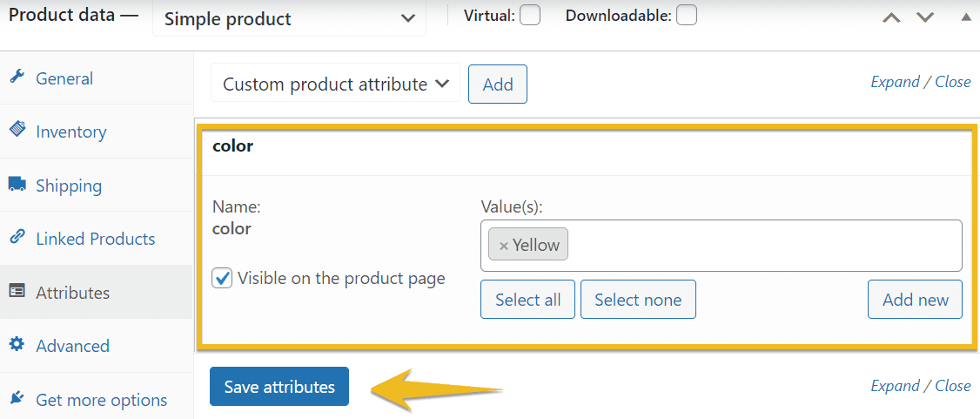Open the Simple product type dropdown
The image size is (980, 419).
(289, 19)
